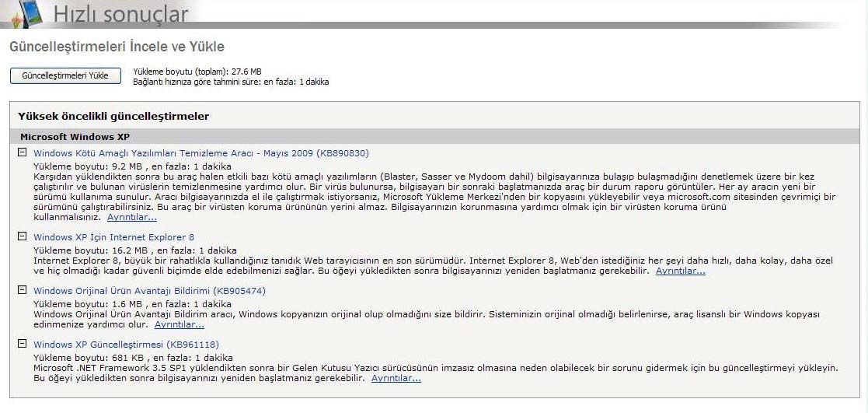This screenshot has height=413, width=868.
Task: Select Yükleme boyutu (toplam): 27.6 MB text
Action: point(197,72)
